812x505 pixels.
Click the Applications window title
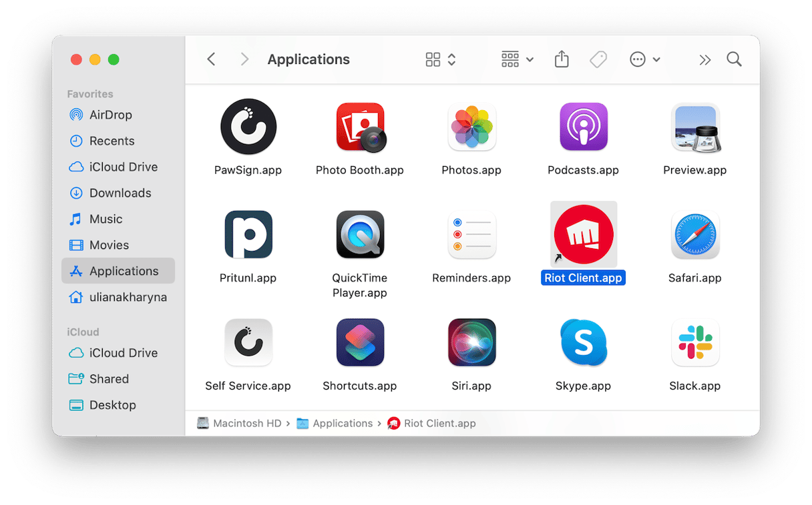[309, 59]
